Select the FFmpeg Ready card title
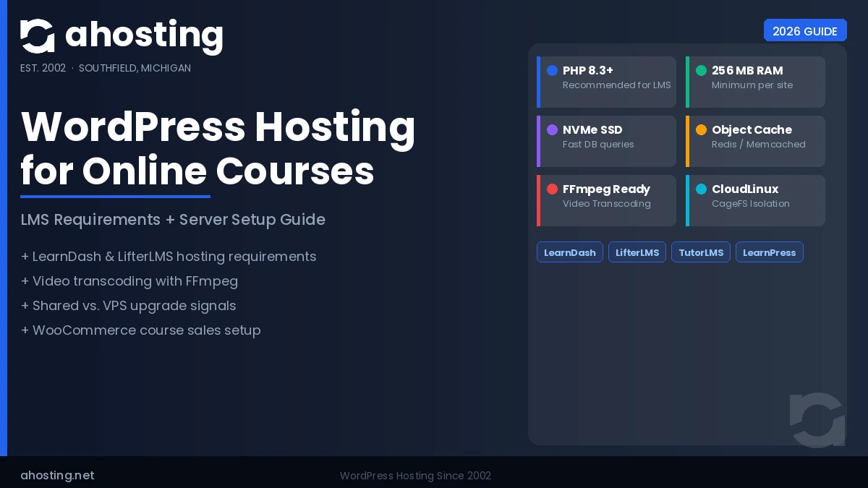This screenshot has height=488, width=868. 606,189
